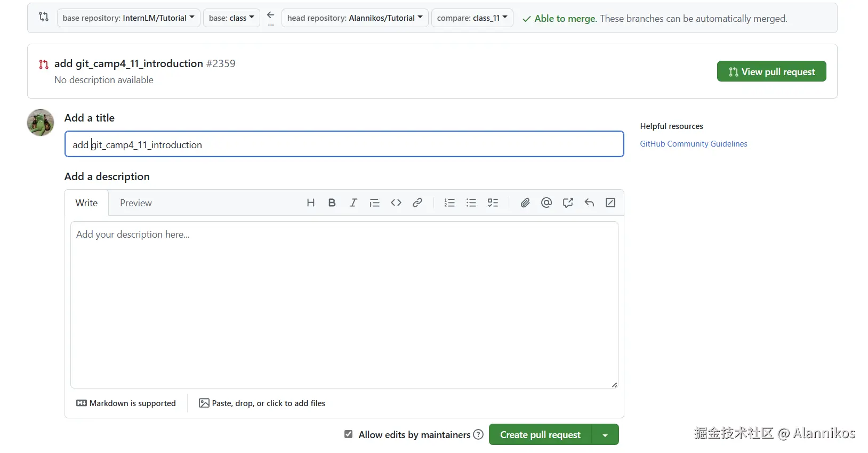Click the description textarea resize handle

pos(614,385)
